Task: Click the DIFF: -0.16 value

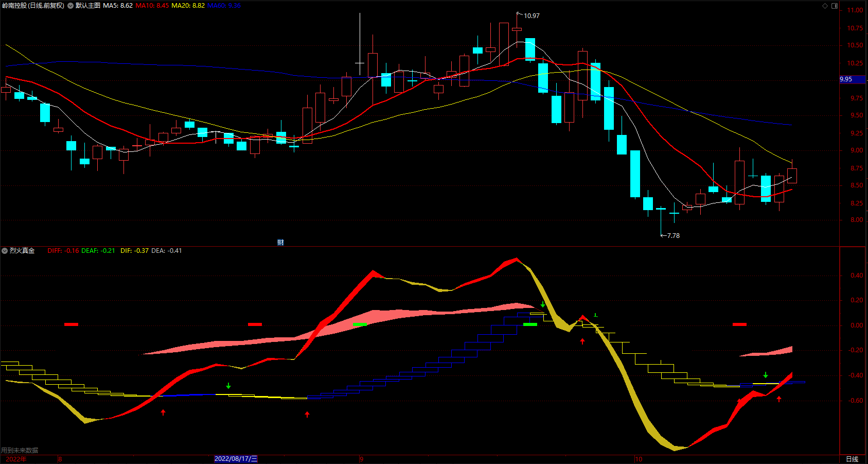Action: coord(63,251)
